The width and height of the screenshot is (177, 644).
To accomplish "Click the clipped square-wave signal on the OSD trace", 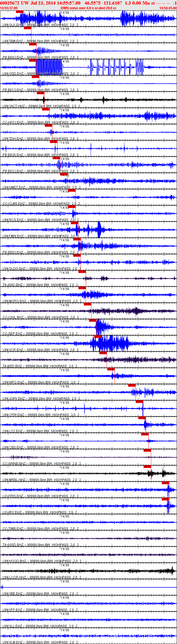I will pos(49,67).
